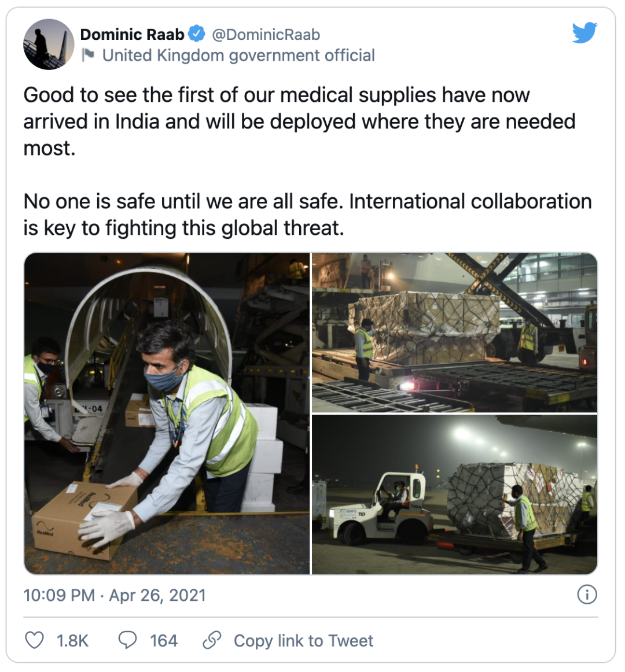
Task: Click the 'No one is safe' paragraph
Action: pyautogui.click(x=307, y=215)
